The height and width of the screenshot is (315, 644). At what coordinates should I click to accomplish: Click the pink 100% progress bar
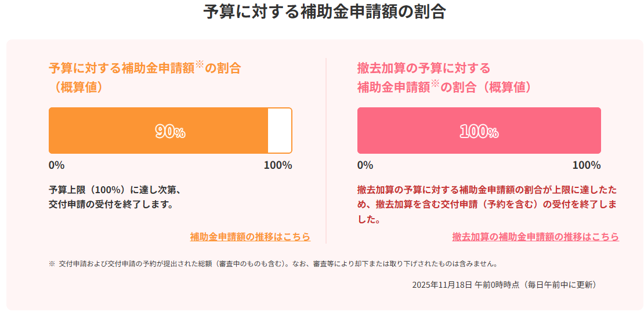(x=406, y=131)
